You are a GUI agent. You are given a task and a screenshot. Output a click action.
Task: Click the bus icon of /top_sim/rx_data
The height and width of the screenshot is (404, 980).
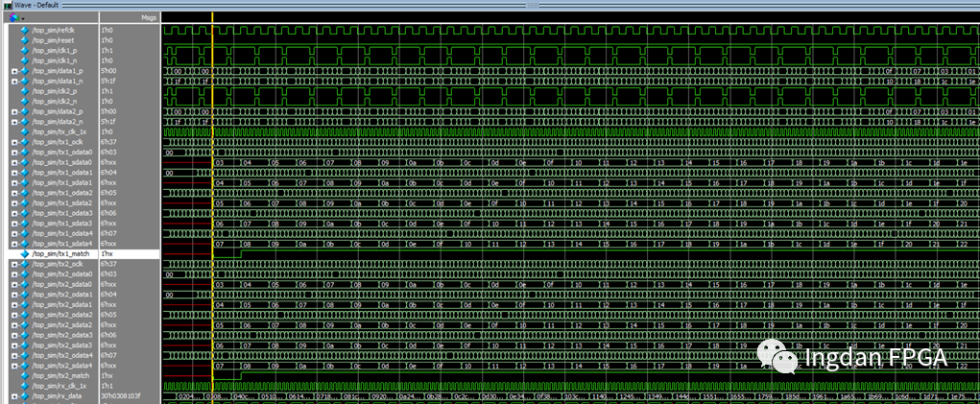25,396
